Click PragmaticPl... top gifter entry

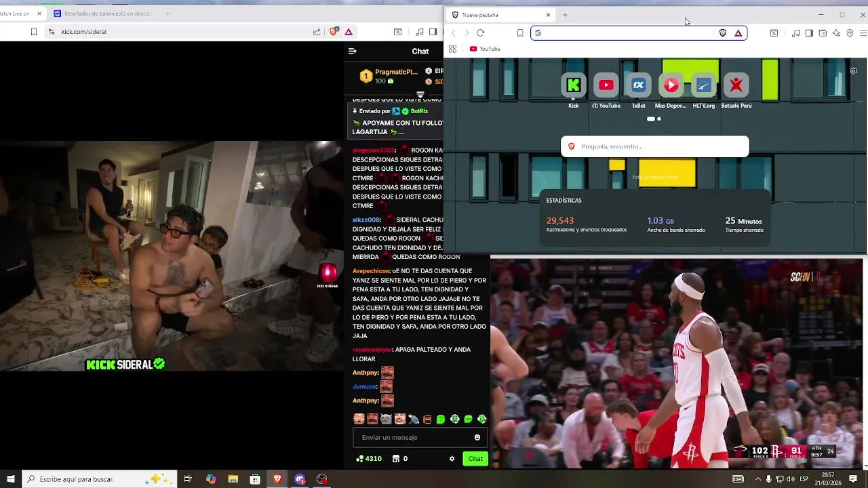pyautogui.click(x=389, y=76)
